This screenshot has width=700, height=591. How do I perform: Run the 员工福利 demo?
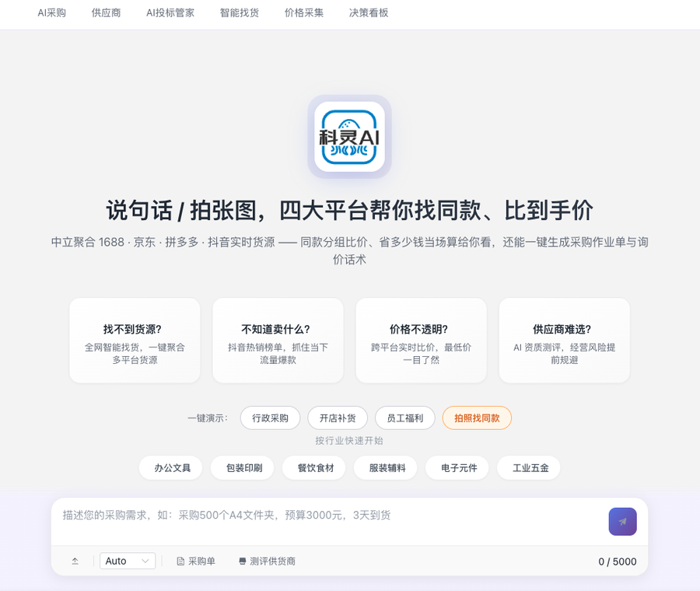coord(405,418)
